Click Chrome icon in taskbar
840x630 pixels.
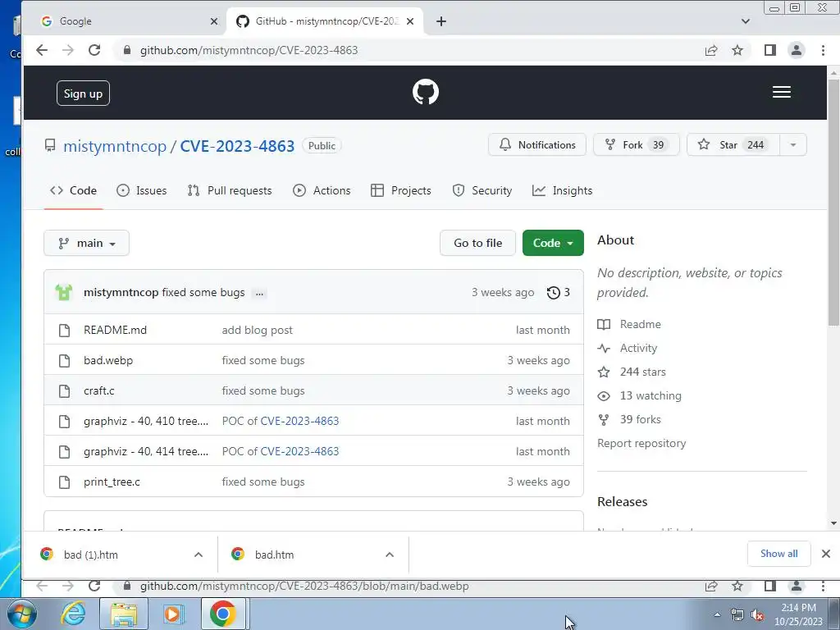(x=223, y=614)
